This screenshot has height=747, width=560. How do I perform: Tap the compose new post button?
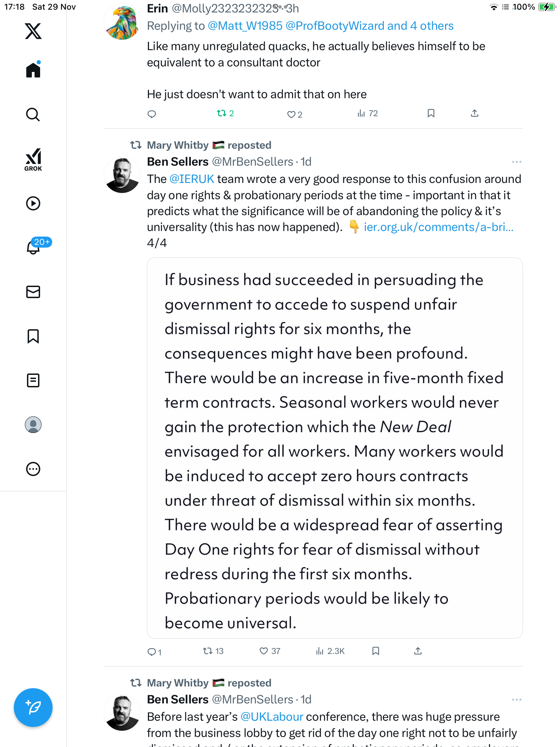pyautogui.click(x=33, y=708)
